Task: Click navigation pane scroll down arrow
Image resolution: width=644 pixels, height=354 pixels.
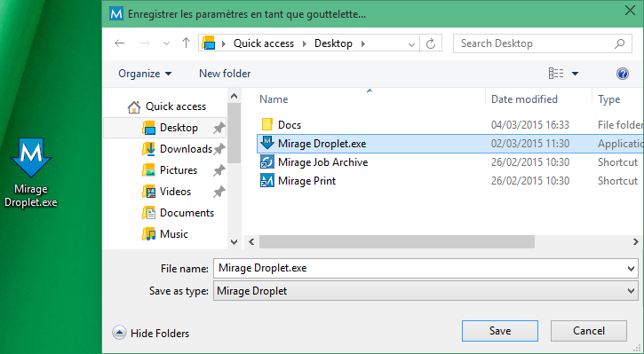Action: coord(235,242)
